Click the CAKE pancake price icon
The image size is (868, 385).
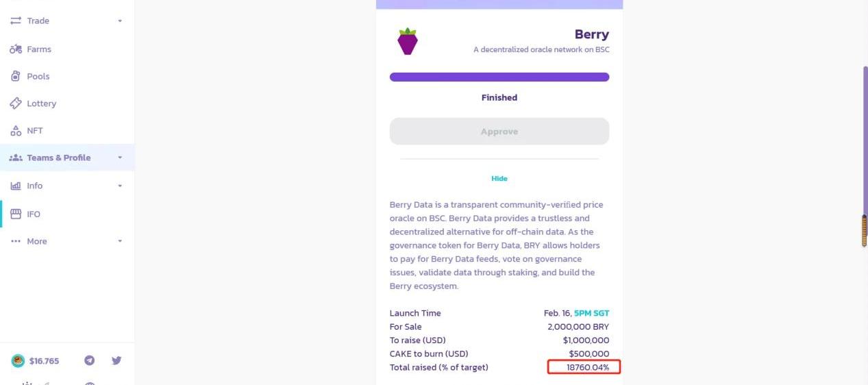coord(18,361)
